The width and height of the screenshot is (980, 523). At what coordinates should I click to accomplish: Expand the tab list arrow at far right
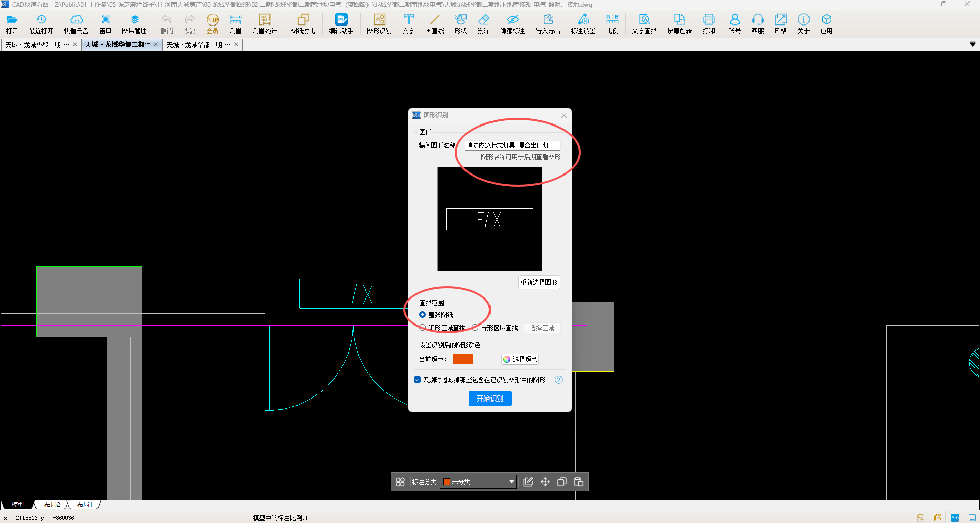coord(972,45)
